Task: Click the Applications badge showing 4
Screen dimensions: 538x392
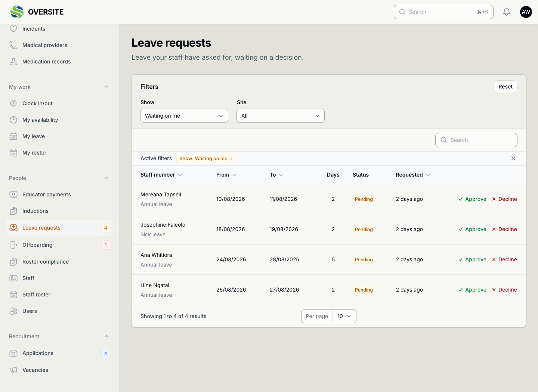Action: [106, 353]
